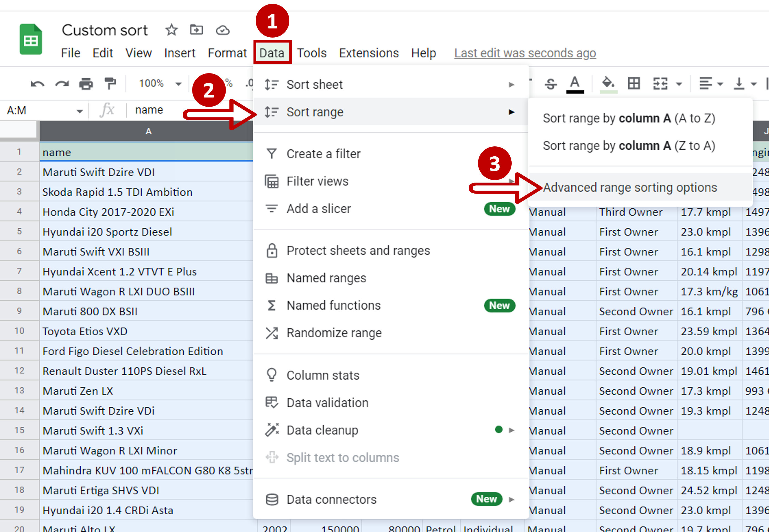This screenshot has height=532, width=769.
Task: Expand the Data connectors submenu
Action: click(x=391, y=499)
